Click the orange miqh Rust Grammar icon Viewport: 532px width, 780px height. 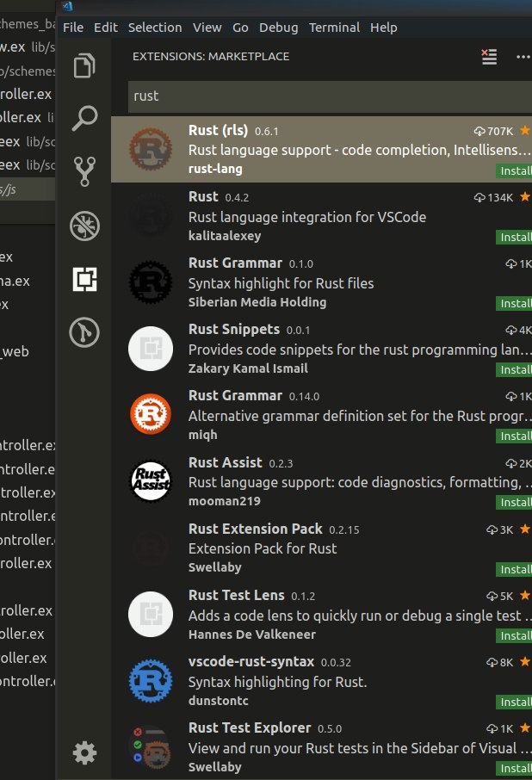(151, 414)
